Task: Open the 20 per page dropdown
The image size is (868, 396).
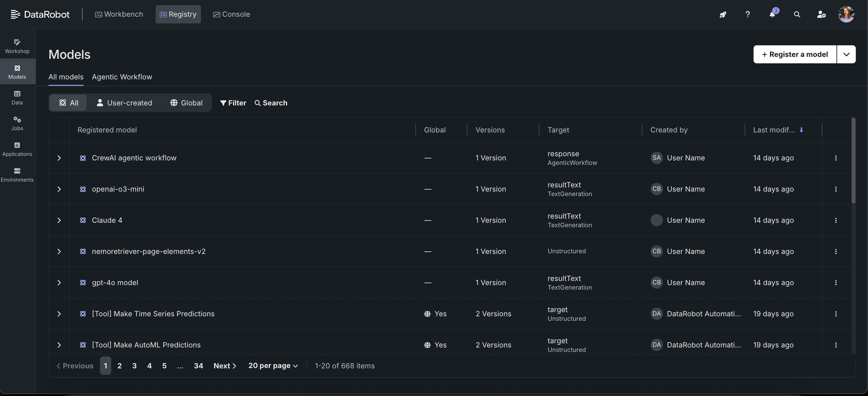Action: coord(273,366)
